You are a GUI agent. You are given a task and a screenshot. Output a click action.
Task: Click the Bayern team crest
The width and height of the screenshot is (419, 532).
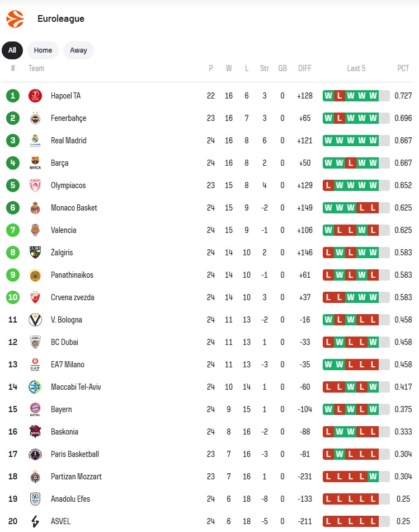35,409
